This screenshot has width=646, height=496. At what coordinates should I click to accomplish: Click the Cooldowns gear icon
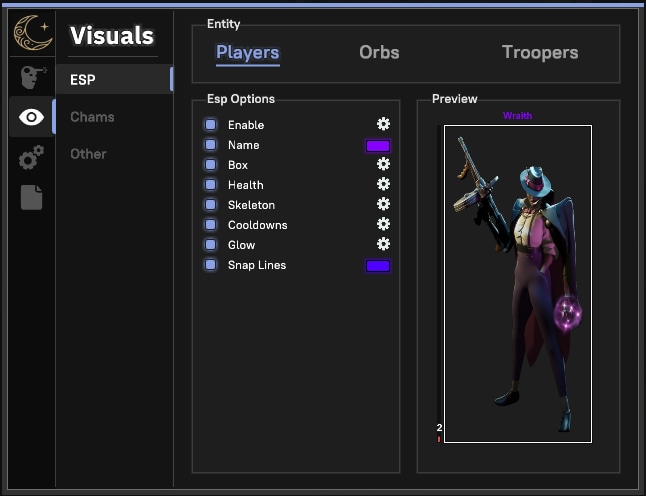[383, 224]
